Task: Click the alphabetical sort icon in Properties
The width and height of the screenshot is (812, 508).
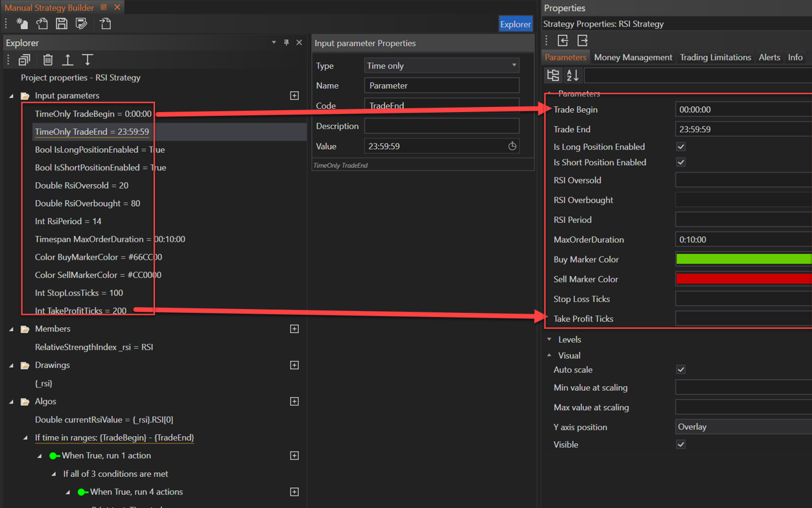Action: pyautogui.click(x=573, y=75)
